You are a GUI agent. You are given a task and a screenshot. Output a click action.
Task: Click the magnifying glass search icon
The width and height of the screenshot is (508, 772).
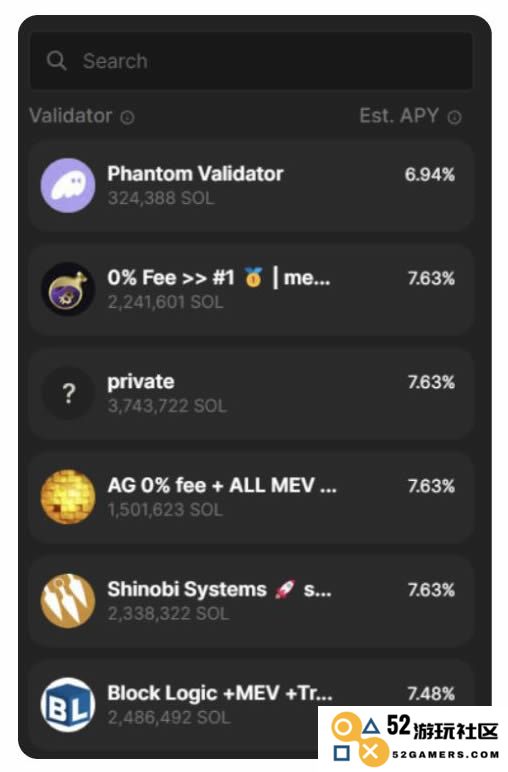tap(56, 61)
